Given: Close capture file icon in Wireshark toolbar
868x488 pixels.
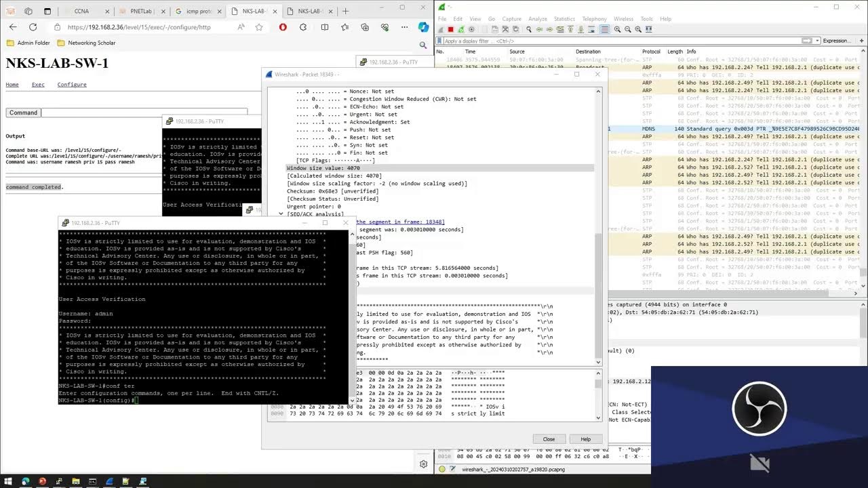Looking at the screenshot, I should [x=505, y=29].
